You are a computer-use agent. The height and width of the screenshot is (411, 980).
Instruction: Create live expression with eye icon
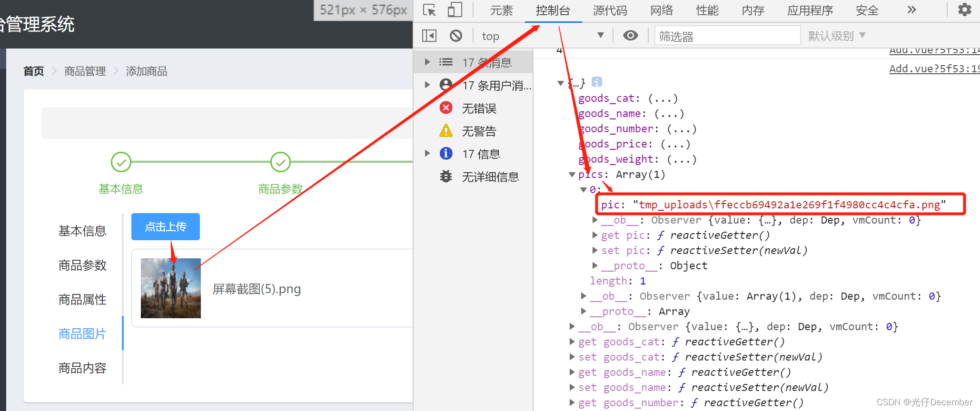[631, 36]
